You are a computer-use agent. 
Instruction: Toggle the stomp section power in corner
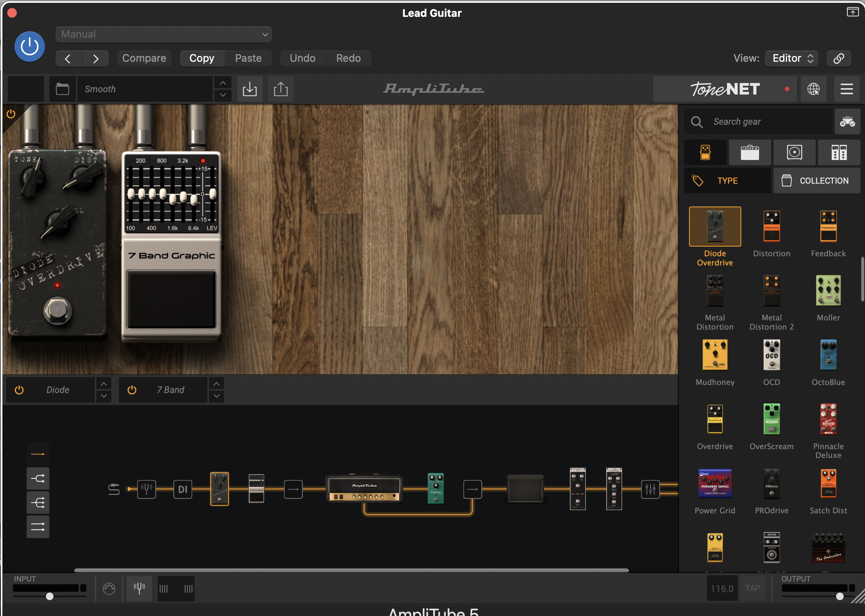[x=11, y=114]
